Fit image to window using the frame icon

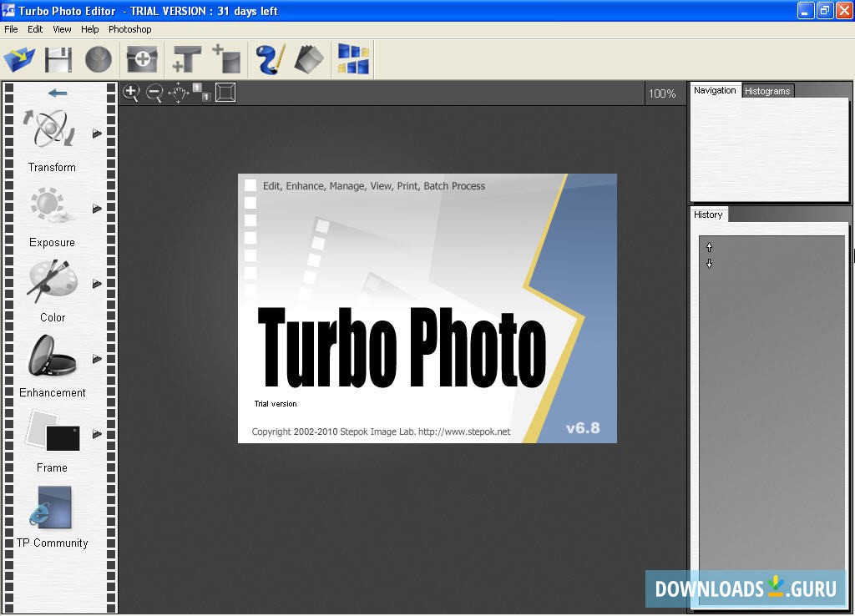click(x=226, y=93)
